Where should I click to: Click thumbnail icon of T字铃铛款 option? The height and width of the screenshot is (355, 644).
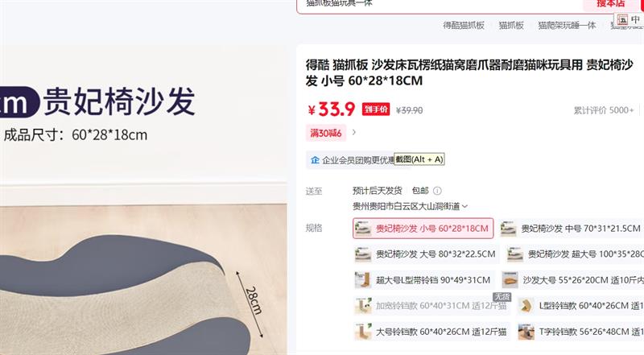pyautogui.click(x=526, y=332)
